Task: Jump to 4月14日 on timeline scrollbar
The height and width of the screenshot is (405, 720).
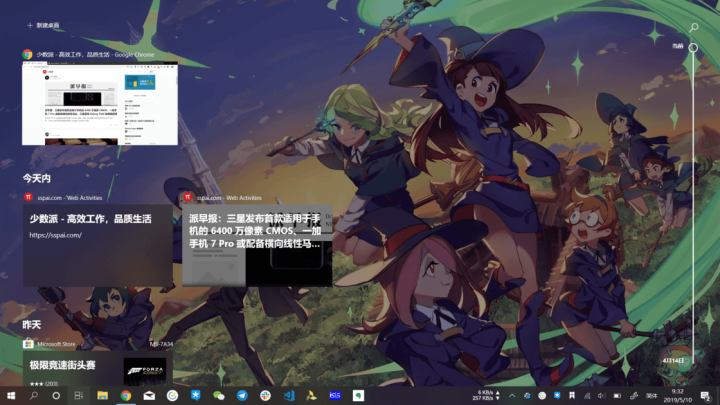Action: (673, 360)
